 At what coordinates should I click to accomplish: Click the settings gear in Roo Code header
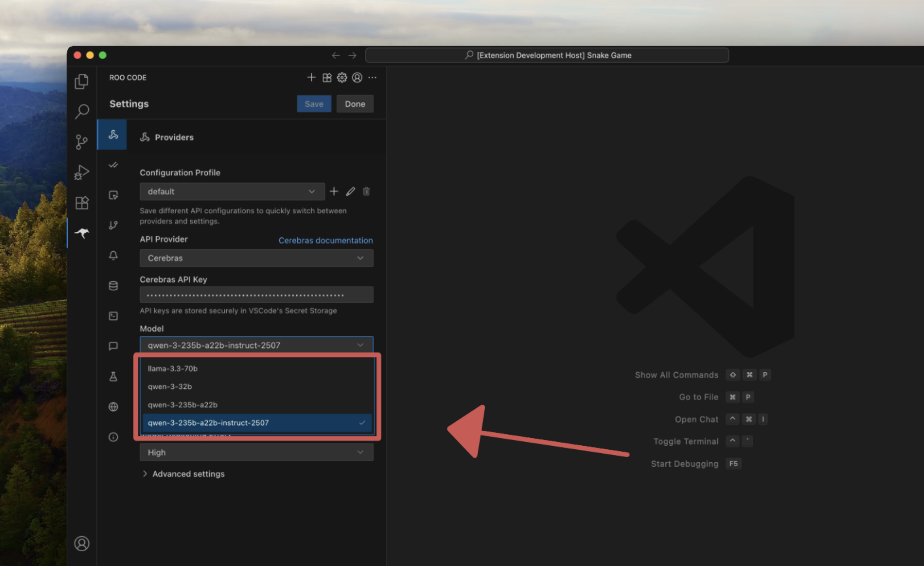pyautogui.click(x=342, y=77)
